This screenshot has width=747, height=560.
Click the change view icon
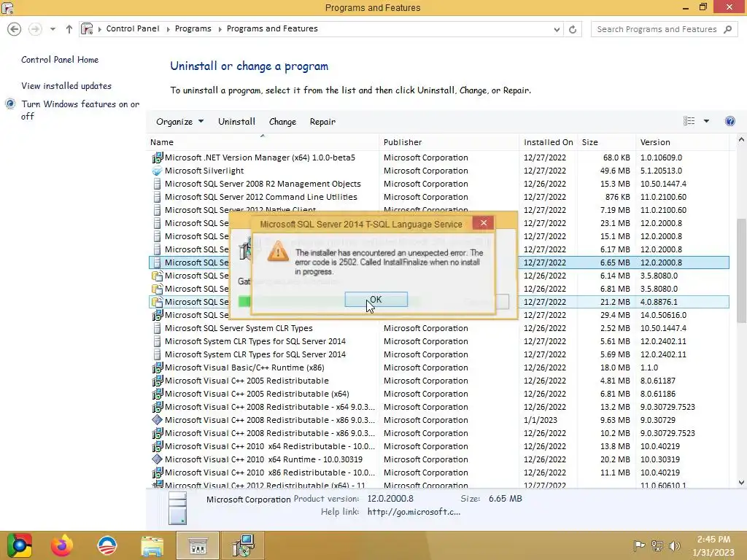(x=689, y=121)
